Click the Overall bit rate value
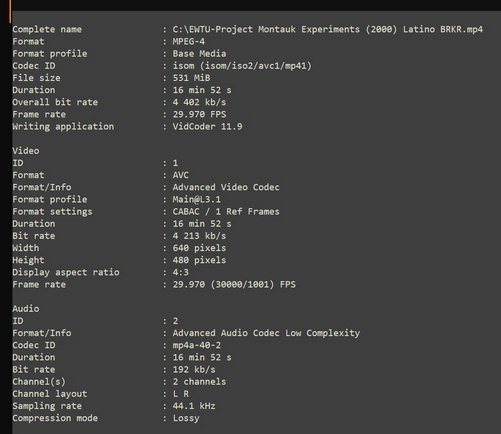 [199, 102]
